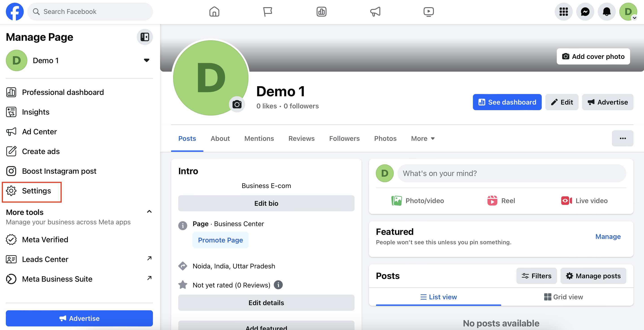The height and width of the screenshot is (330, 644).
Task: Open the Video play icon in navbar
Action: (429, 11)
